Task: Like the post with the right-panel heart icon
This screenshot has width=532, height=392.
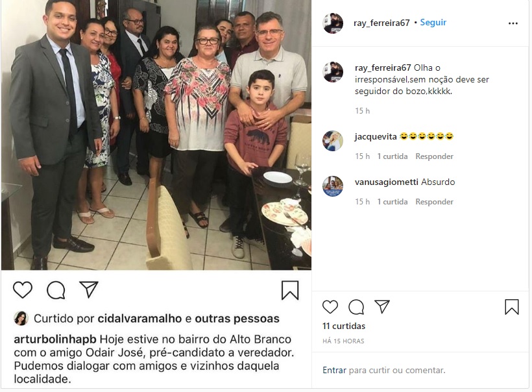Action: (x=330, y=307)
